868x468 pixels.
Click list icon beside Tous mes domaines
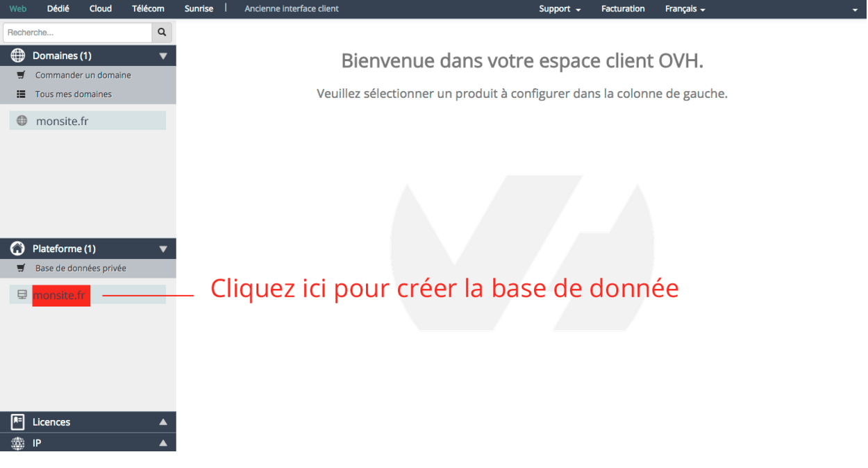click(21, 94)
